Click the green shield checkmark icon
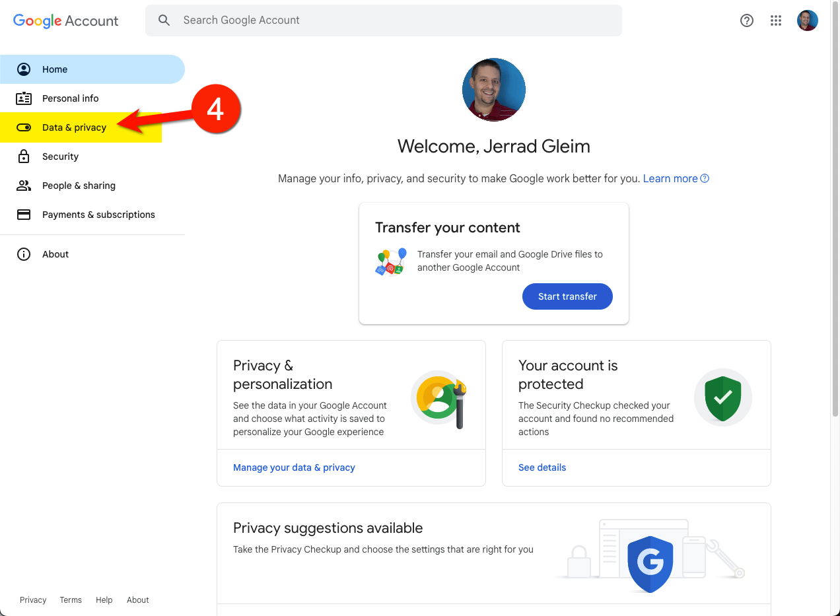840x616 pixels. pyautogui.click(x=722, y=397)
